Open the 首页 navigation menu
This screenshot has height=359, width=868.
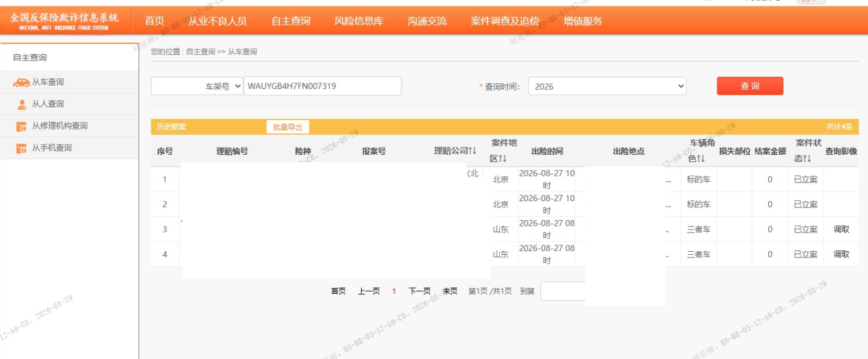[155, 21]
